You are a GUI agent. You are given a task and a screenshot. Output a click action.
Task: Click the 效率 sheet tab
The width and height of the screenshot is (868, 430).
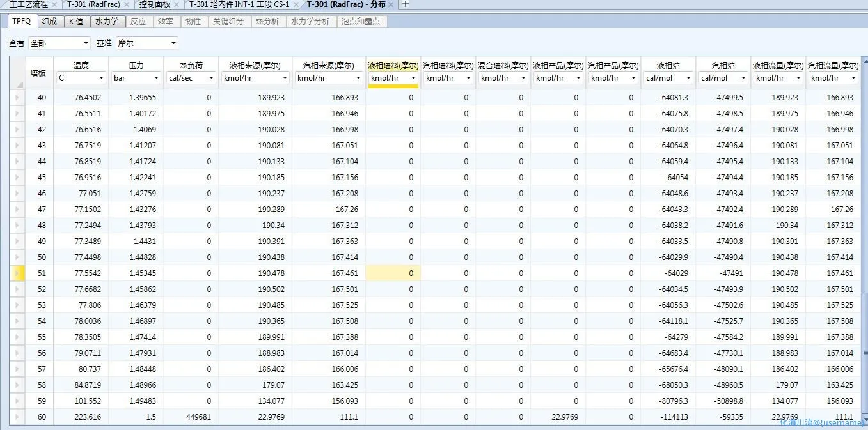pyautogui.click(x=166, y=21)
